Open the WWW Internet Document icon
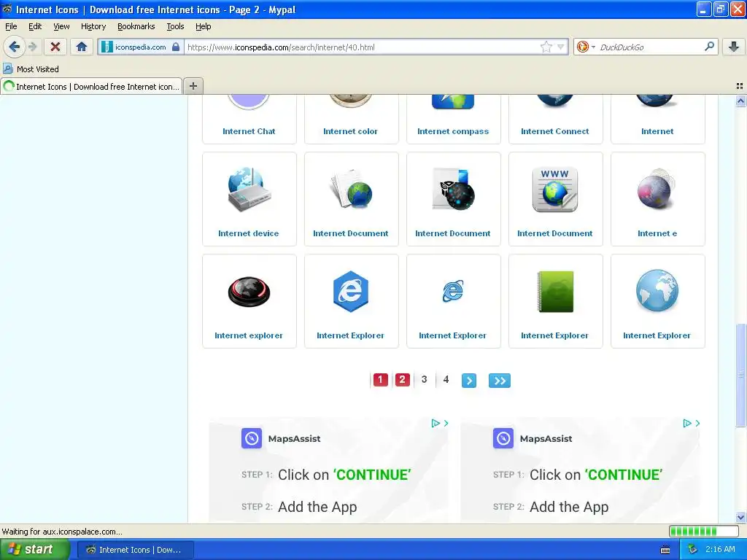The height and width of the screenshot is (560, 747). 555,189
